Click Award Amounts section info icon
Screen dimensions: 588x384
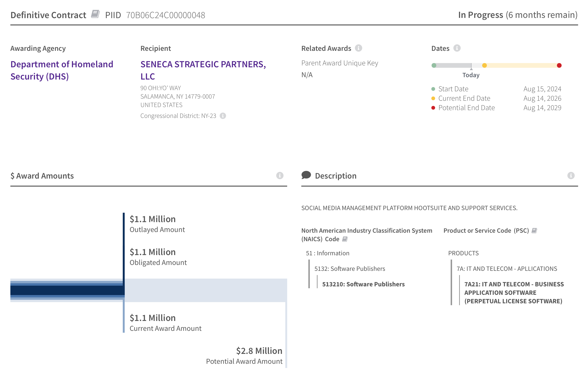click(279, 176)
